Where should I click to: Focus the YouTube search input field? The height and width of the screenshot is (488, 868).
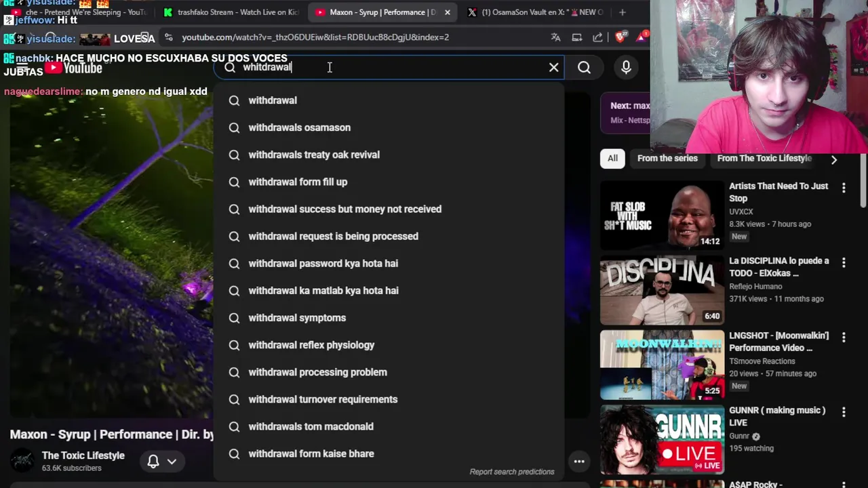click(x=390, y=67)
